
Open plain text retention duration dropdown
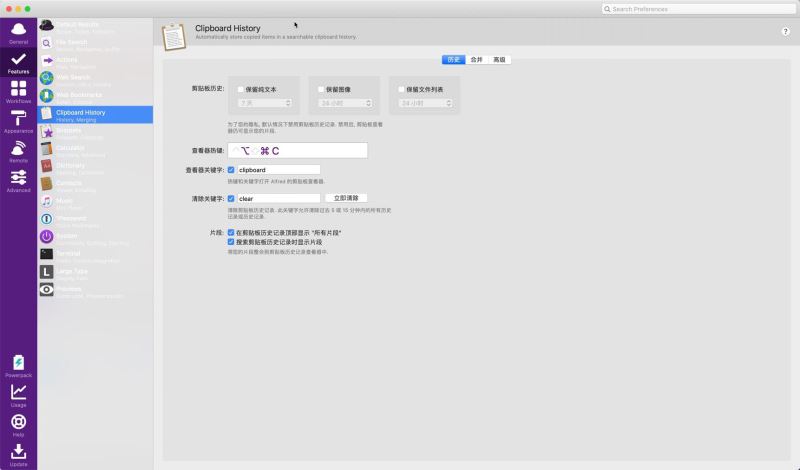(x=265, y=103)
